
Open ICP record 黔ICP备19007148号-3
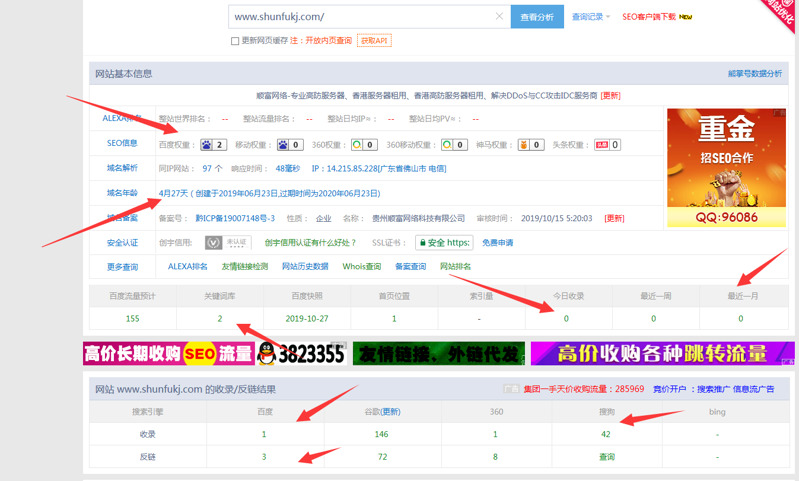[x=235, y=218]
